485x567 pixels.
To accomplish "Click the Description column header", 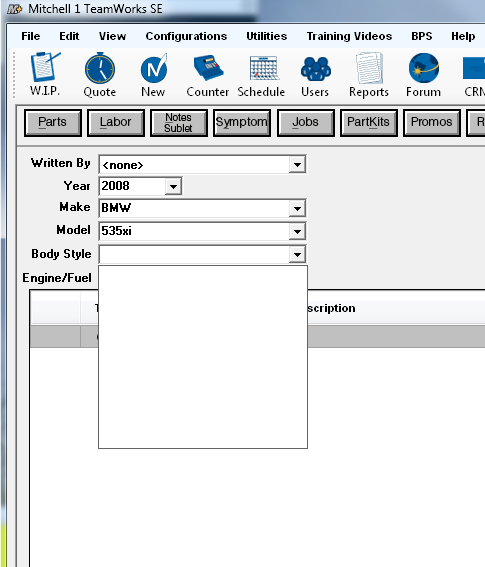I will (331, 308).
